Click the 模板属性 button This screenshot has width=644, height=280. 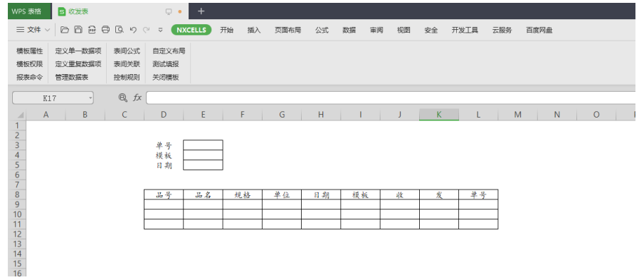(30, 51)
